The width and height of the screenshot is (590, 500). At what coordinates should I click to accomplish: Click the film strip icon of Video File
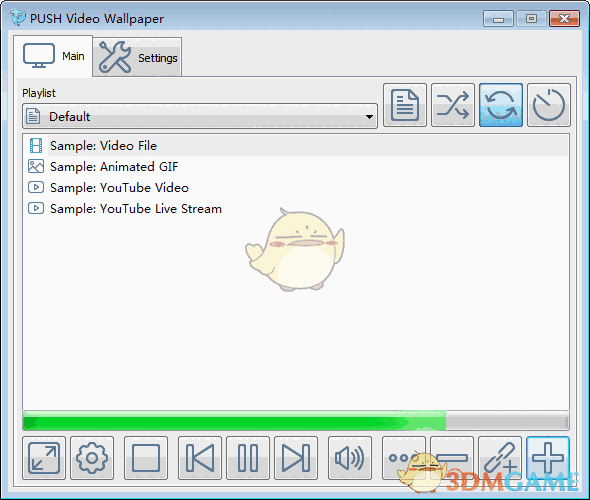tap(36, 146)
